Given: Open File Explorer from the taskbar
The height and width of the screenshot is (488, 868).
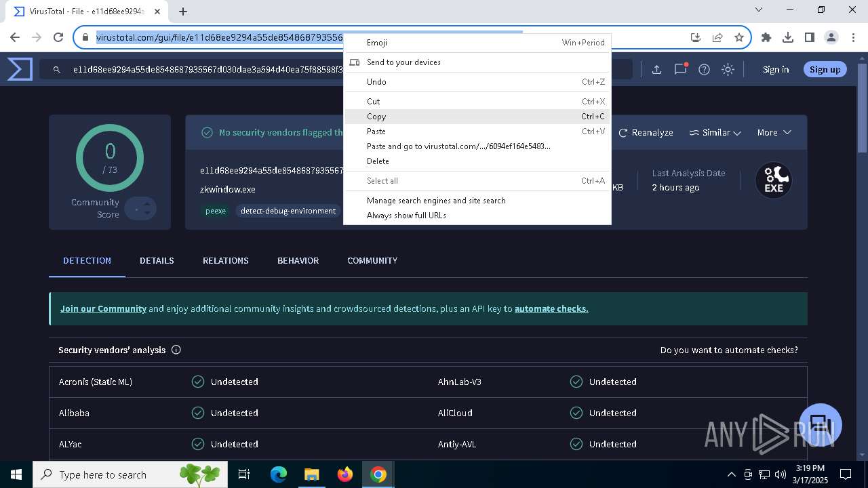Looking at the screenshot, I should pos(311,474).
